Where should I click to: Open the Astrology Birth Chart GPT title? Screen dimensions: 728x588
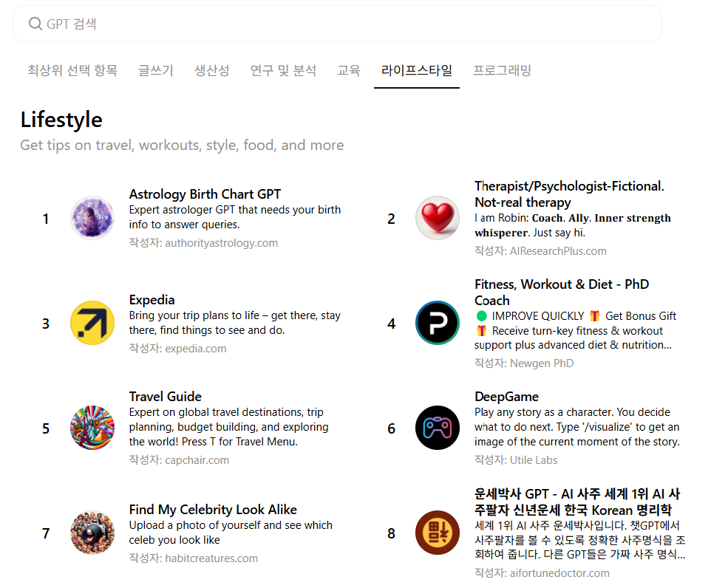[x=205, y=194]
